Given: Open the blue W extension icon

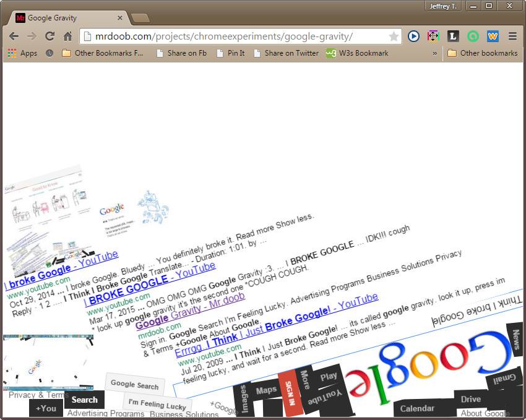Looking at the screenshot, I should [x=493, y=36].
